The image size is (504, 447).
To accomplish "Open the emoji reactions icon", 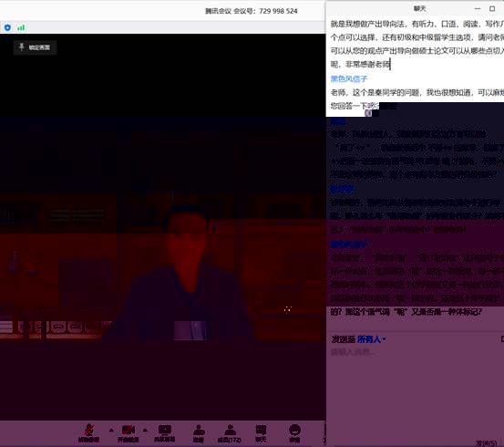I will coord(294,432).
